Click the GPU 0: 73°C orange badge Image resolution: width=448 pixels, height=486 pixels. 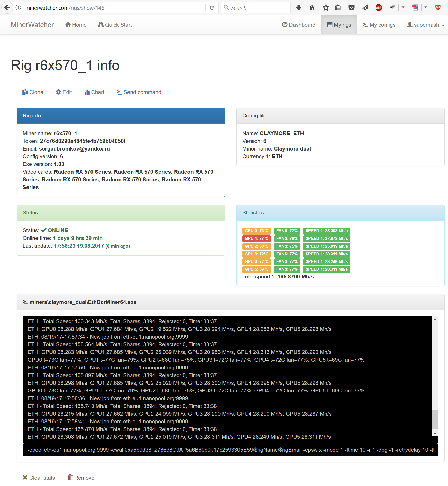257,231
